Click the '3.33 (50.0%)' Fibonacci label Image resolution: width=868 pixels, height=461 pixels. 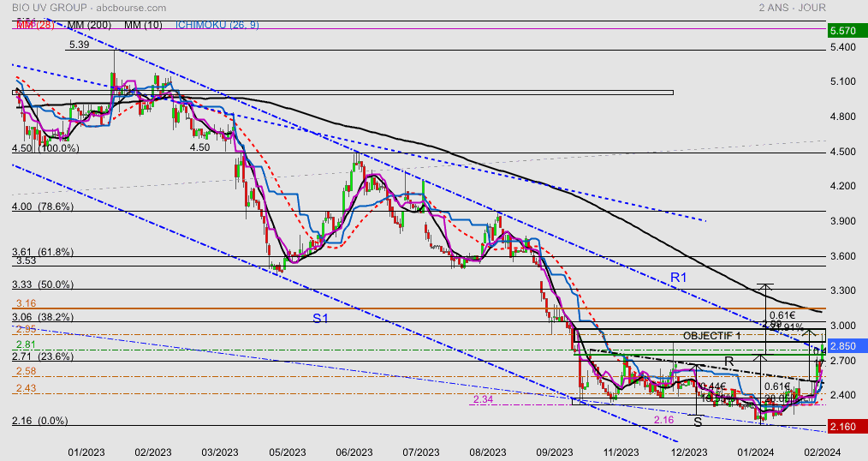(x=43, y=284)
